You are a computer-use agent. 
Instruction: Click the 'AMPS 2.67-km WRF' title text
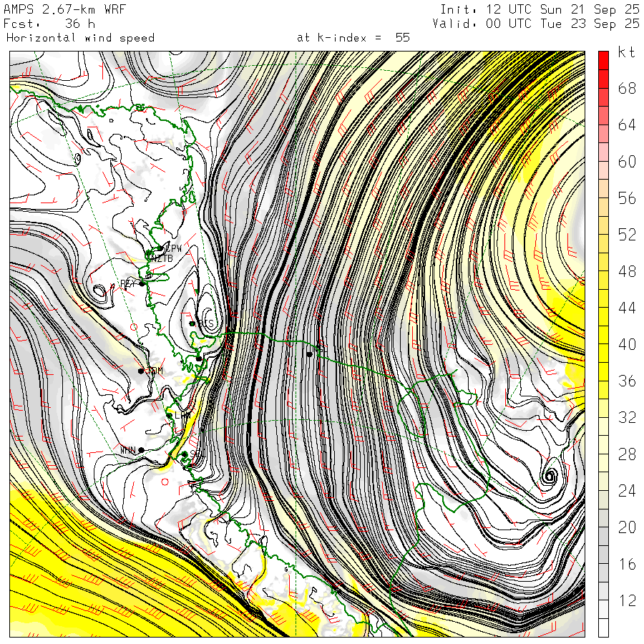[54, 9]
